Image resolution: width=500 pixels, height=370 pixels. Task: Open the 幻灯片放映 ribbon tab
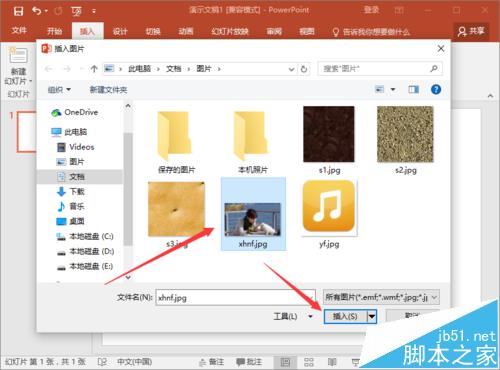coord(230,31)
